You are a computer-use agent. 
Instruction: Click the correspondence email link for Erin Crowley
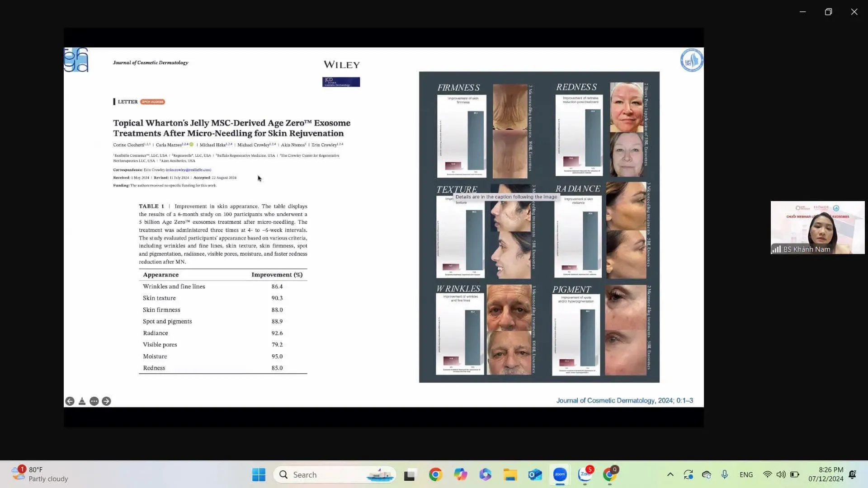click(x=188, y=170)
